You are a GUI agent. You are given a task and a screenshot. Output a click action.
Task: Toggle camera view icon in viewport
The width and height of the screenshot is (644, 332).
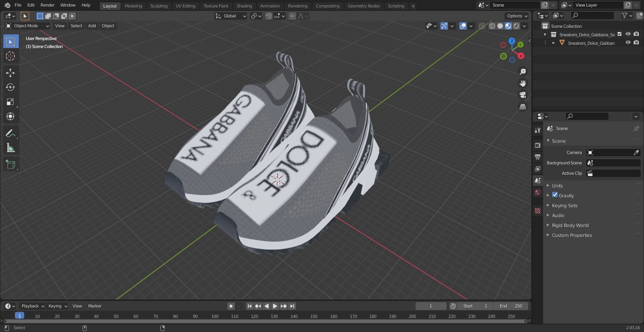pos(522,95)
